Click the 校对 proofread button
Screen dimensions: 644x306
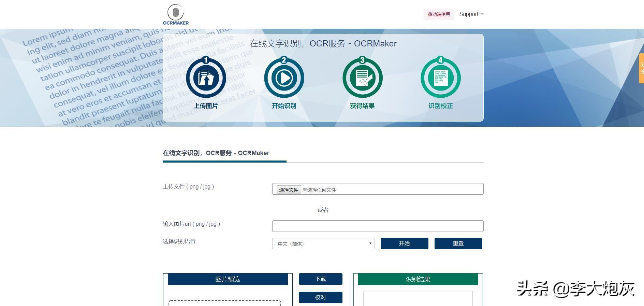click(x=321, y=297)
